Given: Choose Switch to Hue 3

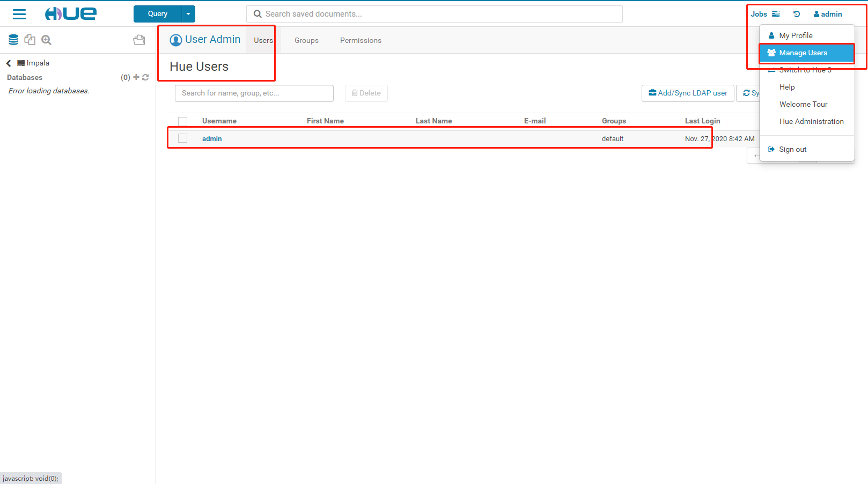Looking at the screenshot, I should (x=807, y=70).
